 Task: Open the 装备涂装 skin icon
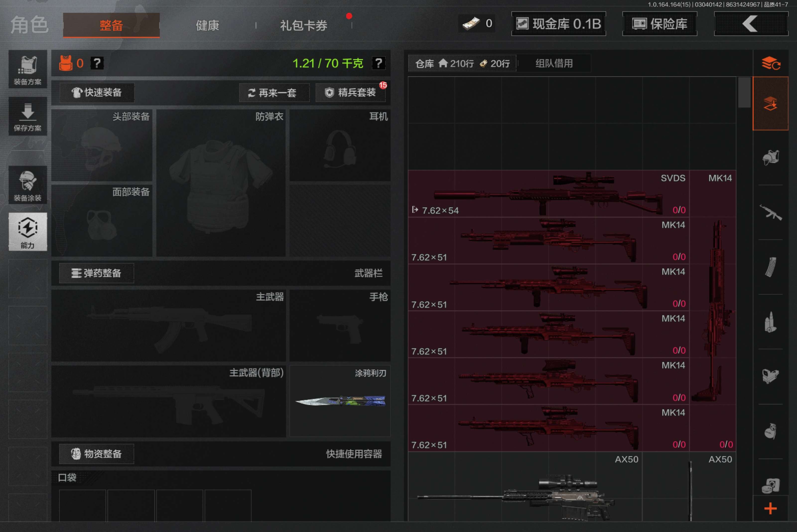[27, 185]
